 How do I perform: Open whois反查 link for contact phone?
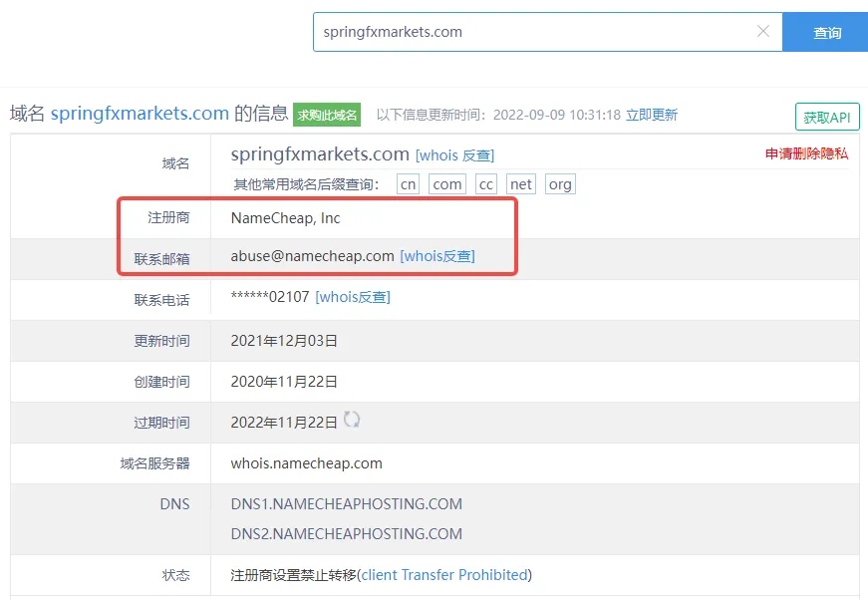click(x=353, y=297)
